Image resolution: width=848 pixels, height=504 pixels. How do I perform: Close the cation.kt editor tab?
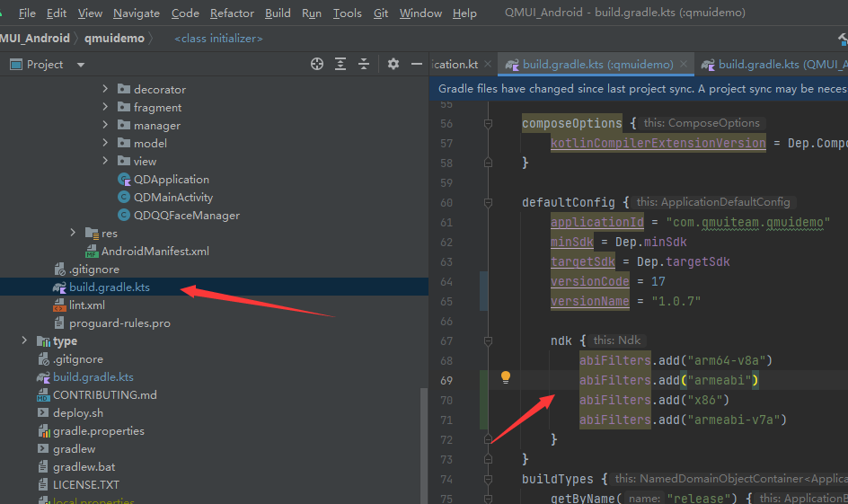(x=488, y=64)
